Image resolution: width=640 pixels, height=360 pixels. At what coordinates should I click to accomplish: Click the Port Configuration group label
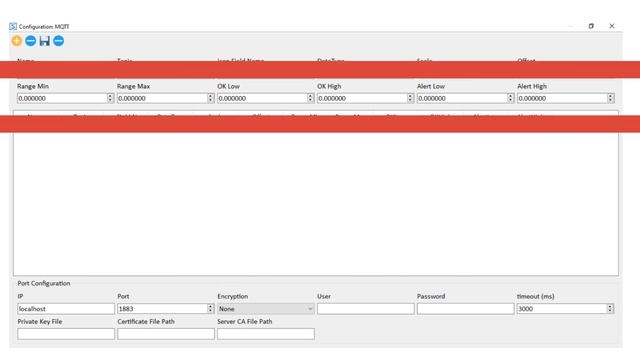pos(44,283)
